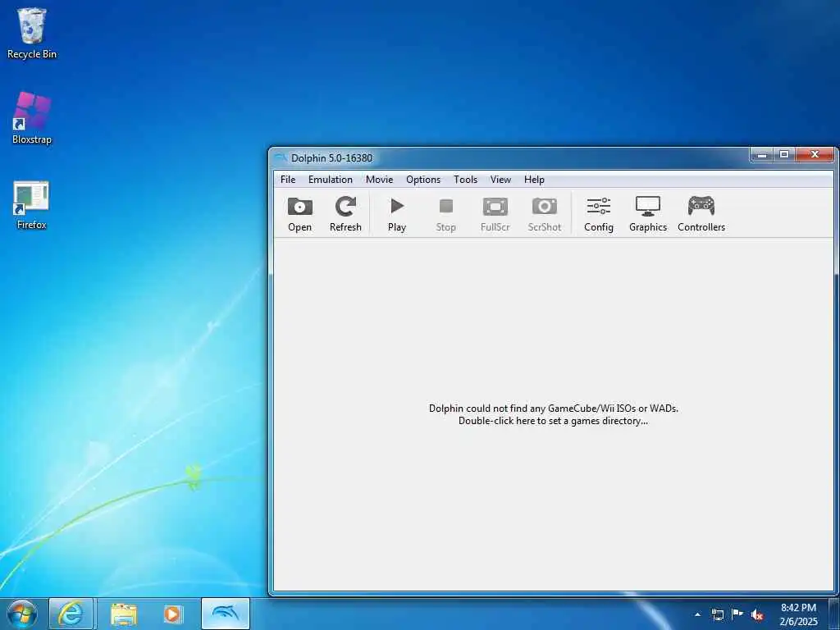Open Action Center flag tray icon

tap(737, 614)
